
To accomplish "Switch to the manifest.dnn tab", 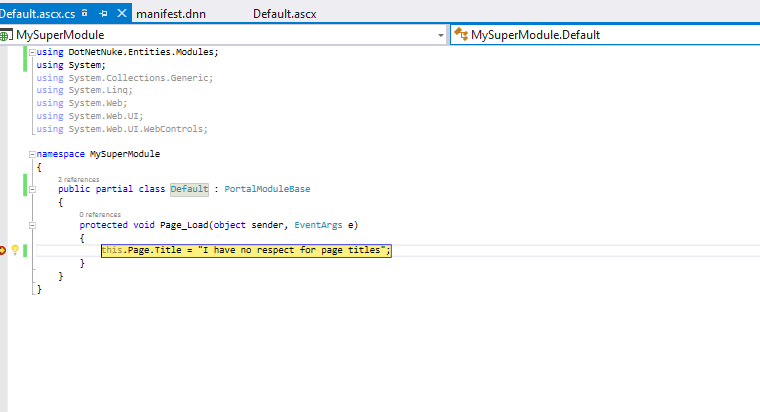I will tap(169, 13).
